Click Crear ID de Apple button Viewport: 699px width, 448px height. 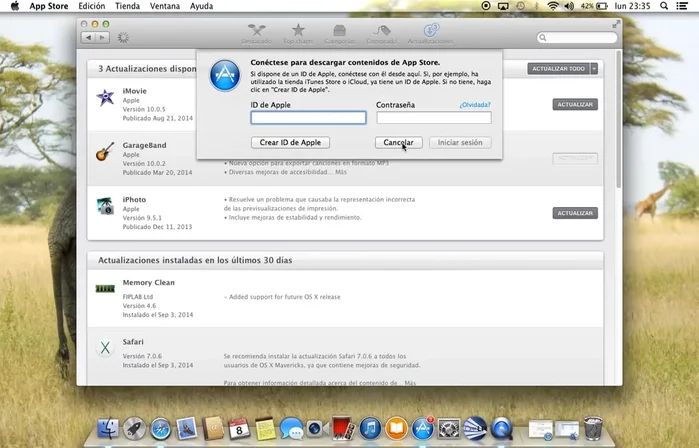(290, 143)
